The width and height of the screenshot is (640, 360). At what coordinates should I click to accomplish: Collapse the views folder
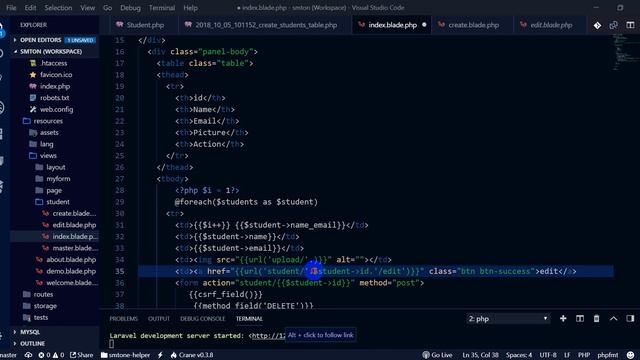coord(48,156)
